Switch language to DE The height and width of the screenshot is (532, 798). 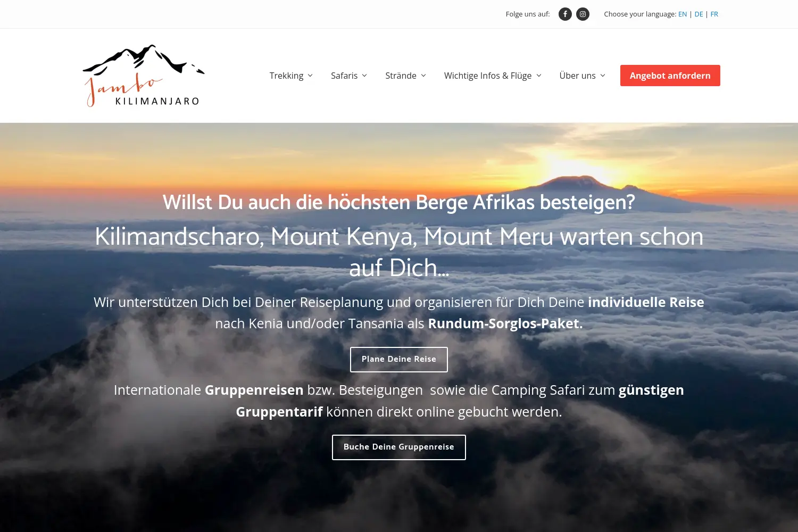pyautogui.click(x=699, y=14)
